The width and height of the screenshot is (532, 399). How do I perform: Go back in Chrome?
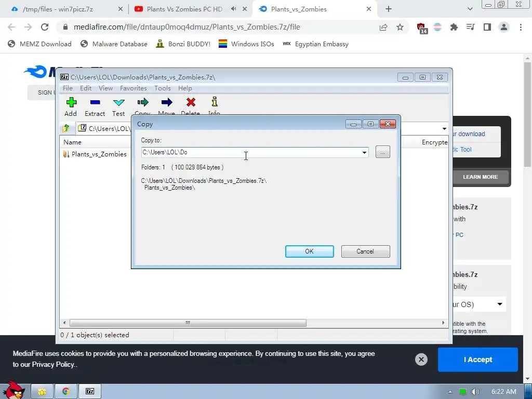click(x=11, y=27)
